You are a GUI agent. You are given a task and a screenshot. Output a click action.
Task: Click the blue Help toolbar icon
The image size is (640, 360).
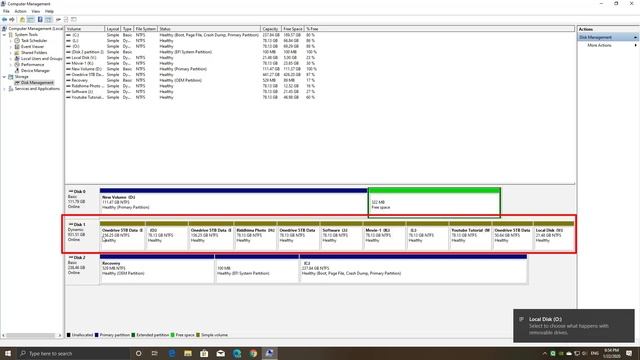tap(40, 20)
